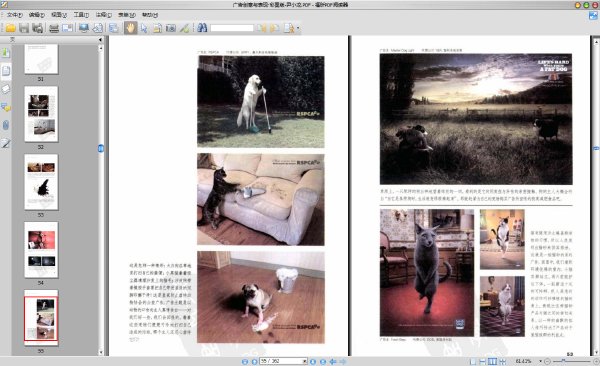600x366 pixels.
Task: Save the document with the floppy disk icon
Action: (x=24, y=28)
